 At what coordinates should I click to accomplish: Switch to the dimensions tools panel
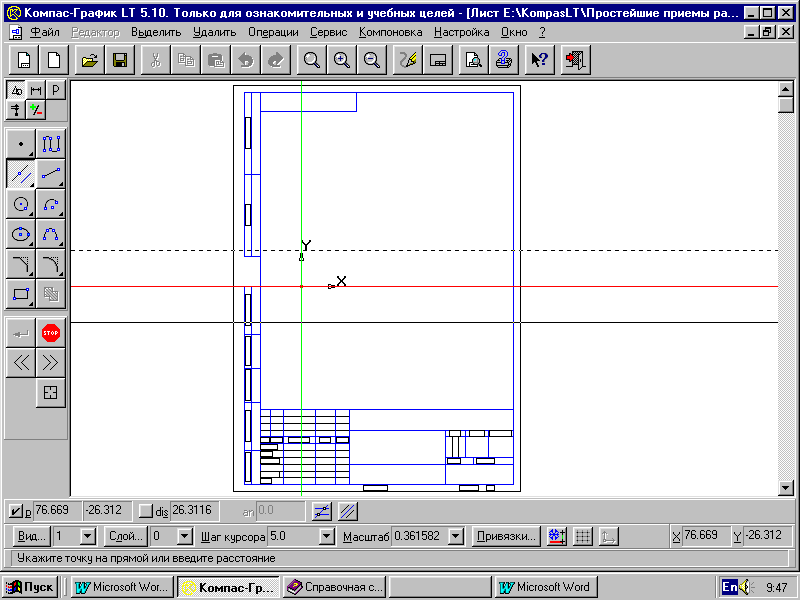point(36,90)
